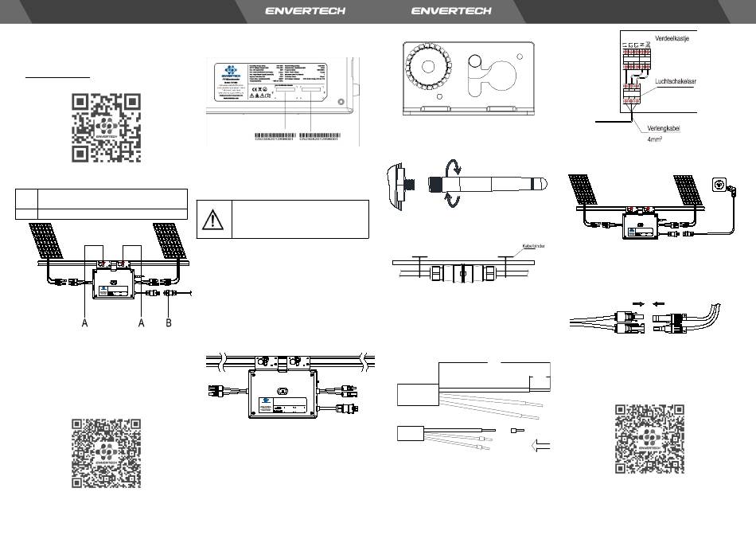Click the microinverter in the wall socket diagram
The image size is (756, 535).
[641, 226]
